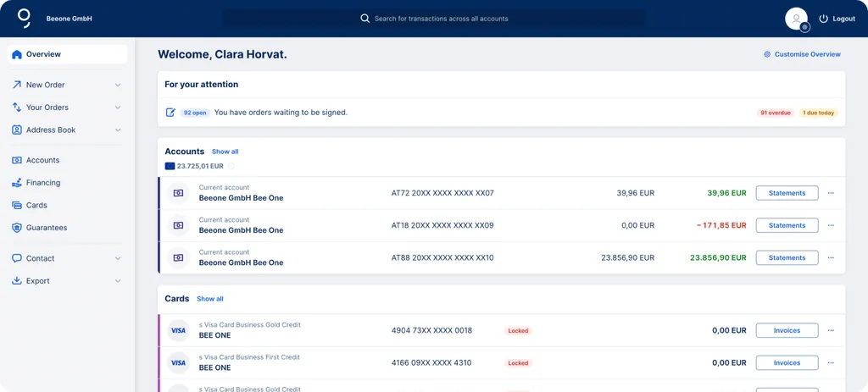This screenshot has width=868, height=392.
Task: Expand the Address Book chevron
Action: 118,130
